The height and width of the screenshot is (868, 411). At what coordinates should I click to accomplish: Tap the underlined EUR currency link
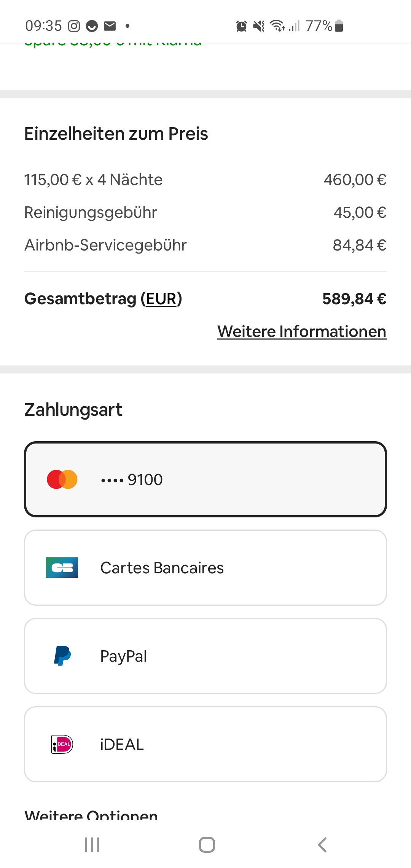point(161,299)
